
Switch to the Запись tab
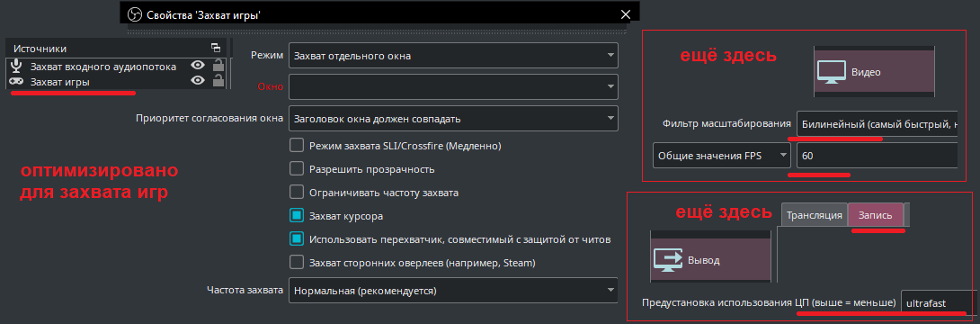[875, 214]
